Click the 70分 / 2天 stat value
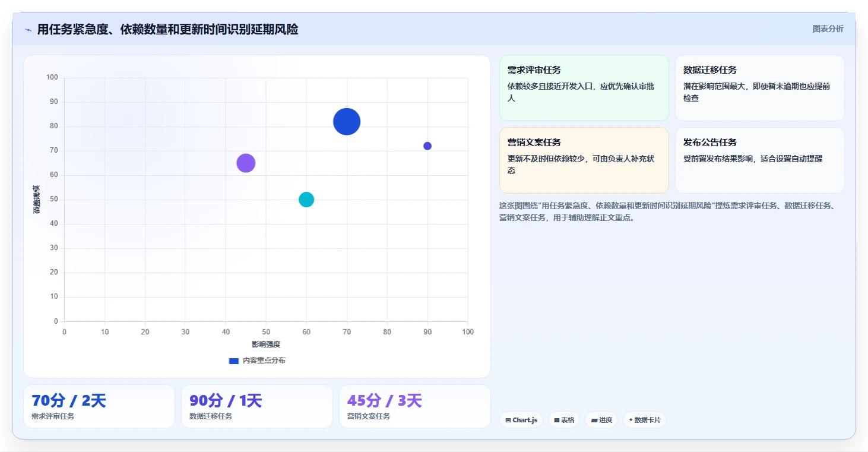Screen dimensions: 868x452 (x=69, y=401)
